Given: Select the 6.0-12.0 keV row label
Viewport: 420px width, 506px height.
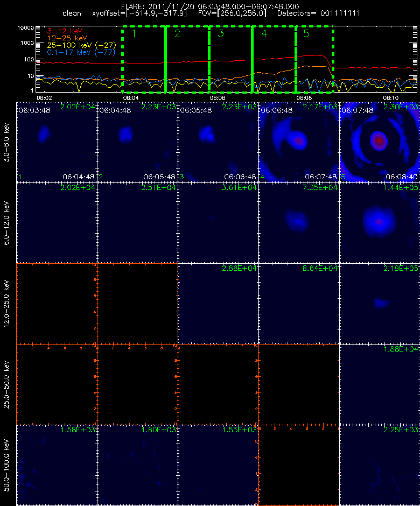Looking at the screenshot, I should (x=6, y=223).
